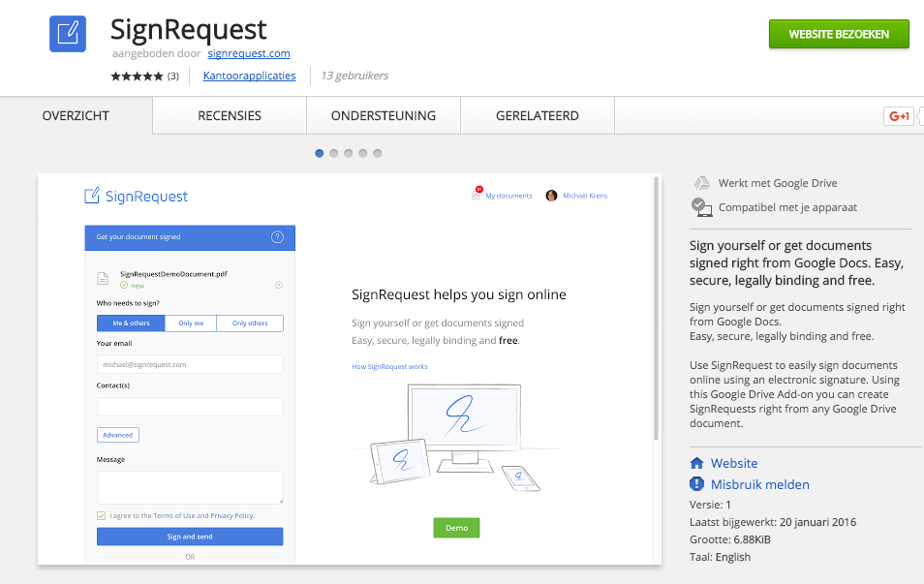Open the GERELATEERD tab
This screenshot has height=584, width=924.
537,115
